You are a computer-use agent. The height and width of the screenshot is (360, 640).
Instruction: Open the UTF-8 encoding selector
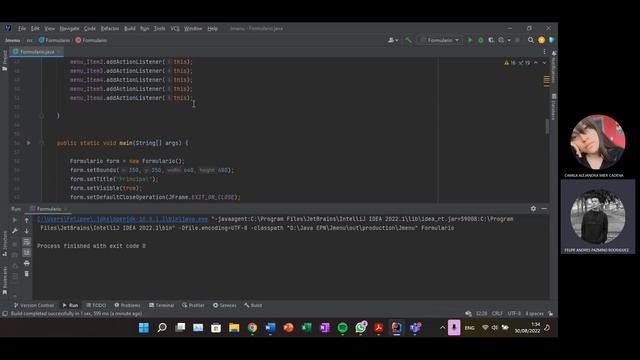(x=514, y=313)
